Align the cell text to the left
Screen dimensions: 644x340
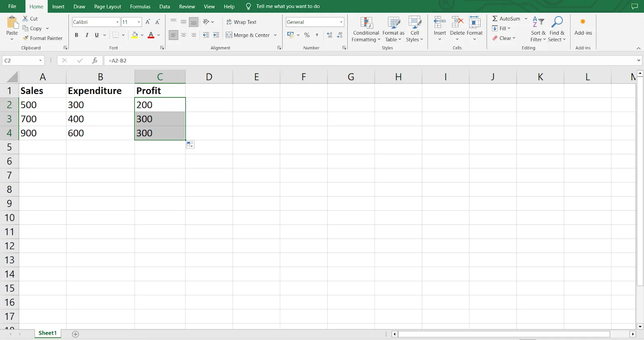(x=173, y=35)
